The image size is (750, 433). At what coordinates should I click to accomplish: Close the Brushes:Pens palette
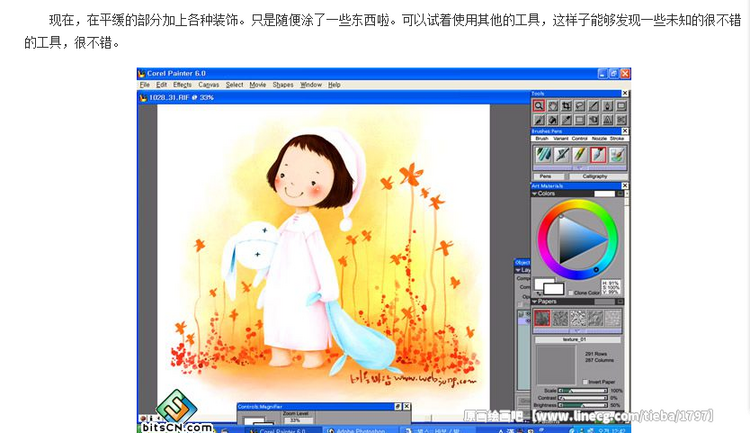click(625, 131)
